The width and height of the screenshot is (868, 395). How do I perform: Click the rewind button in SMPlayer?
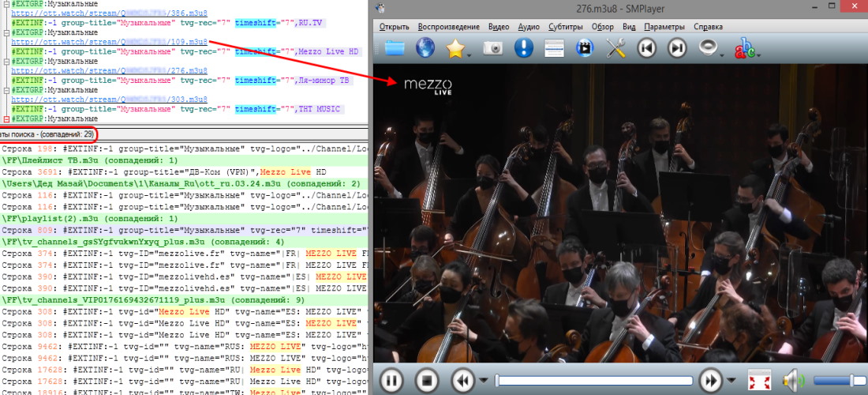click(x=463, y=381)
